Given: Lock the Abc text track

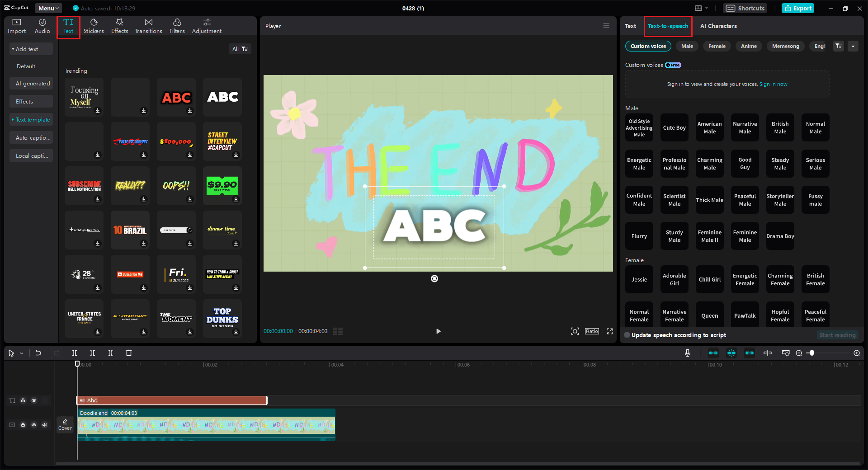Looking at the screenshot, I should 23,400.
